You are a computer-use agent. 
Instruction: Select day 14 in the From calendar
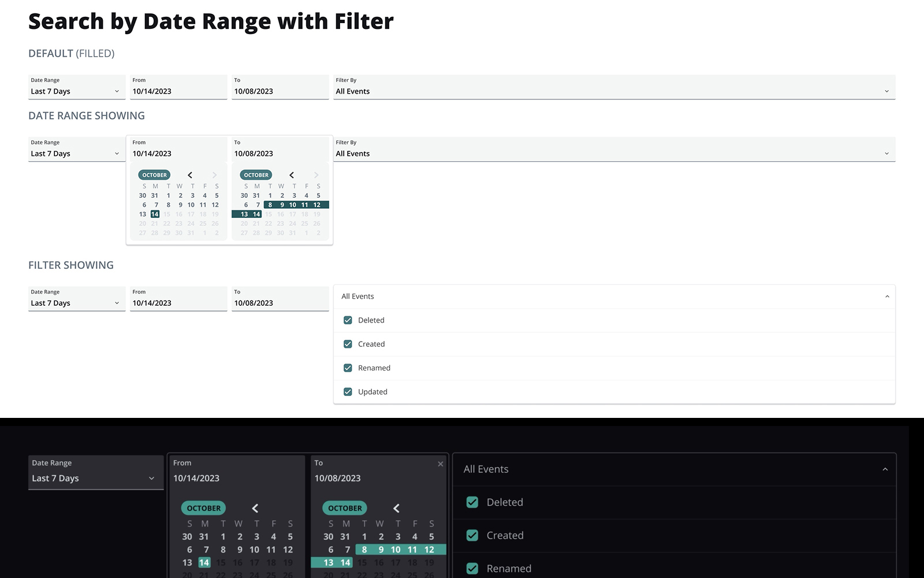[x=155, y=214]
